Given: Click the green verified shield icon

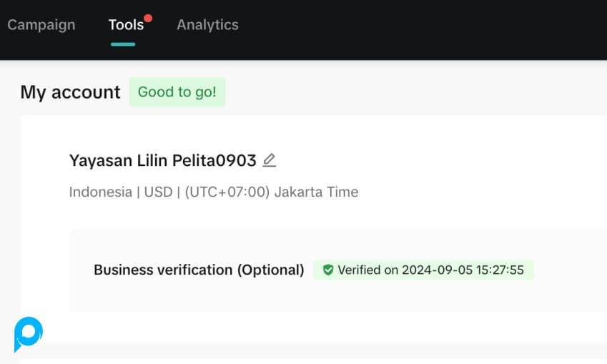Looking at the screenshot, I should coord(328,270).
